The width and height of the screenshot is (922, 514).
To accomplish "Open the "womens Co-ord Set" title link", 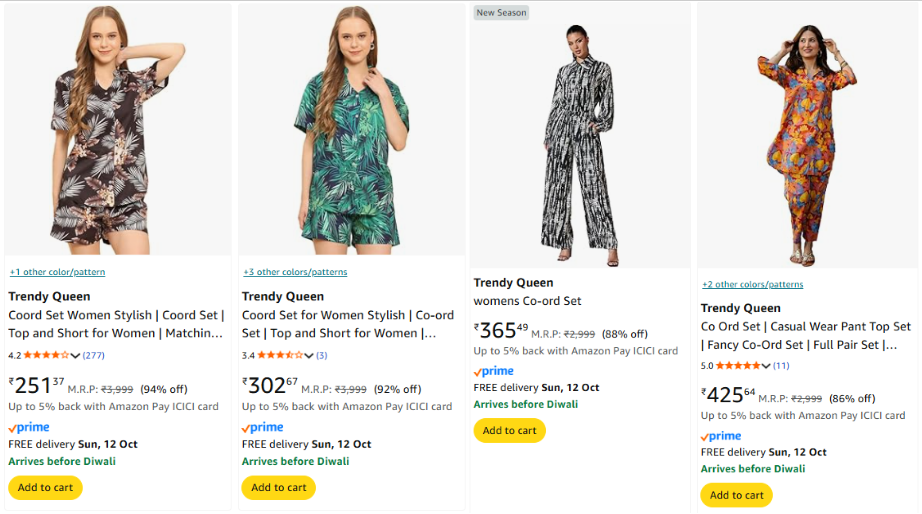I will click(x=527, y=301).
